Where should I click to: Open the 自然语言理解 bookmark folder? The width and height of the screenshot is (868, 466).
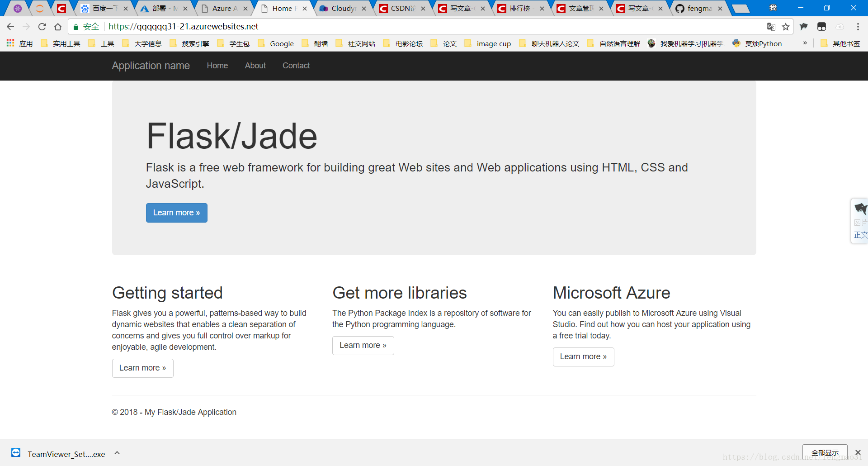613,43
